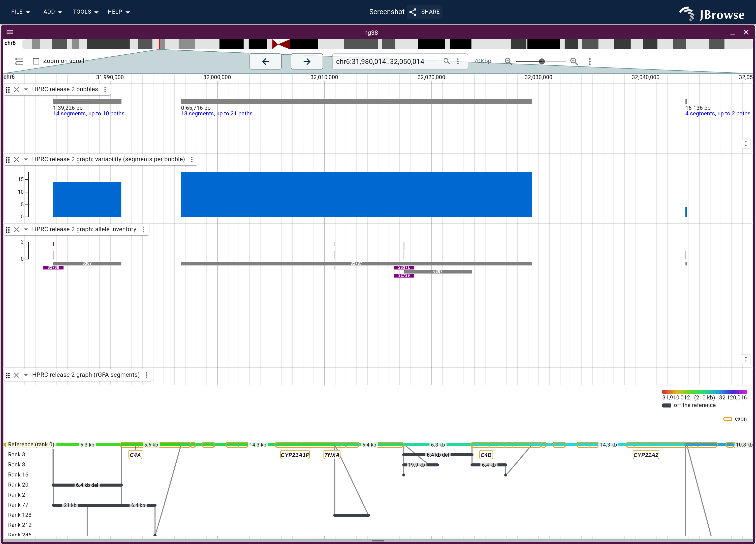Collapse the allele inventory track
This screenshot has height=544, width=756.
coord(26,229)
